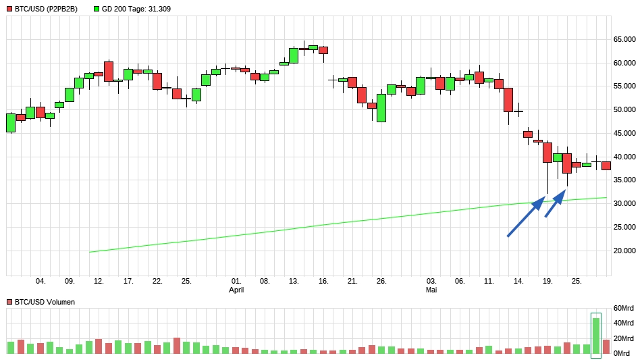Viewport: 644px width, 364px height.
Task: Click the '22.' date axis label
Action: (157, 282)
